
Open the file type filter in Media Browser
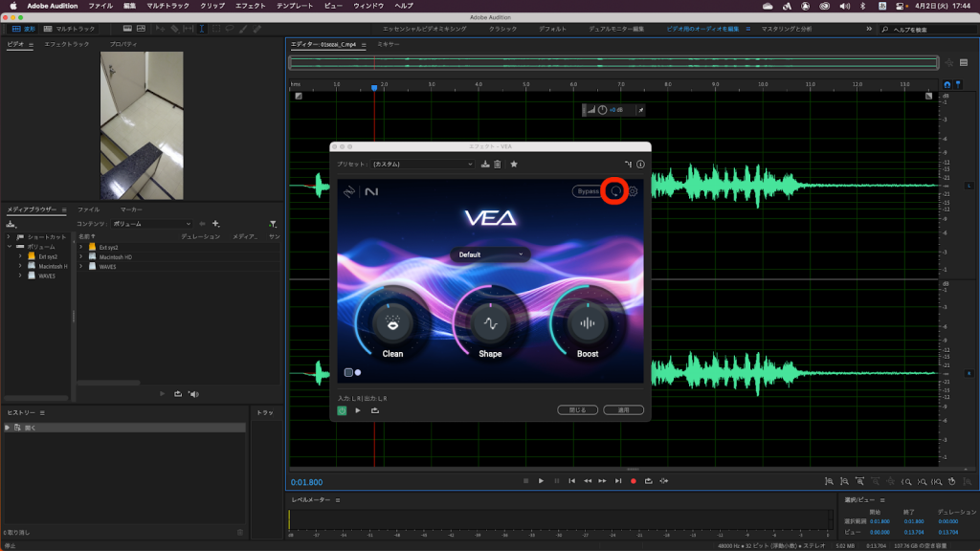273,224
